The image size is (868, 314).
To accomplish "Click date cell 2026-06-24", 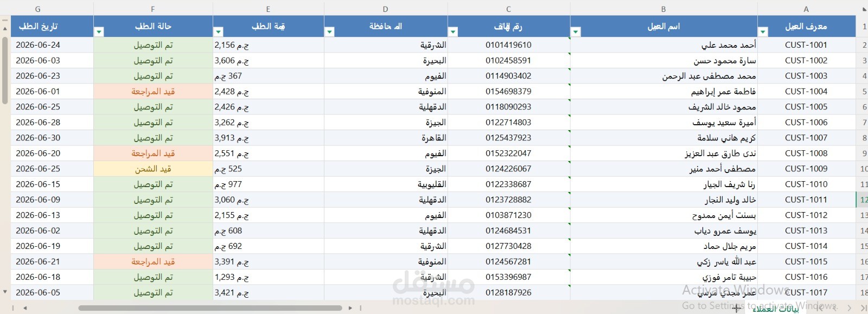I will [x=52, y=45].
